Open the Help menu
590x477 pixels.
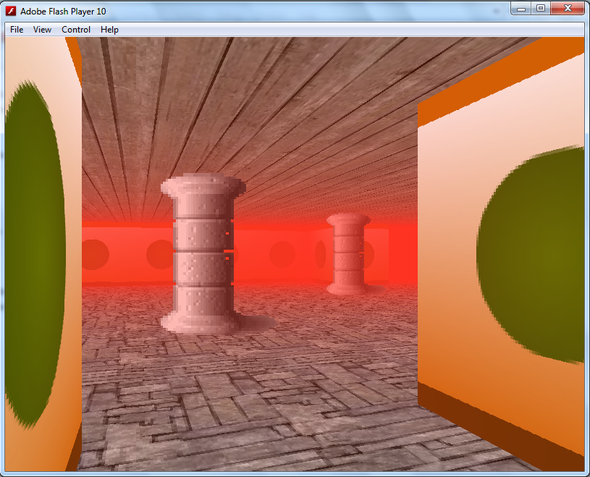[x=109, y=30]
